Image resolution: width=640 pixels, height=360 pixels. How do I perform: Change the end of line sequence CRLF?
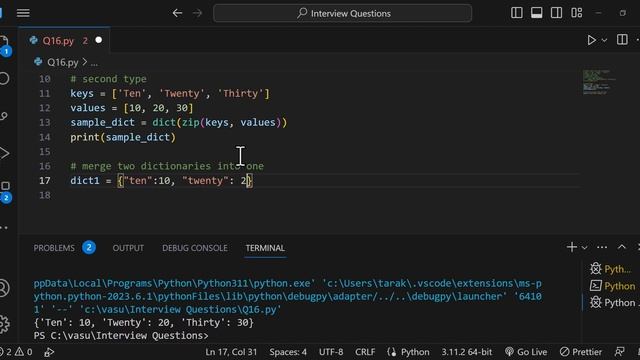pyautogui.click(x=364, y=352)
